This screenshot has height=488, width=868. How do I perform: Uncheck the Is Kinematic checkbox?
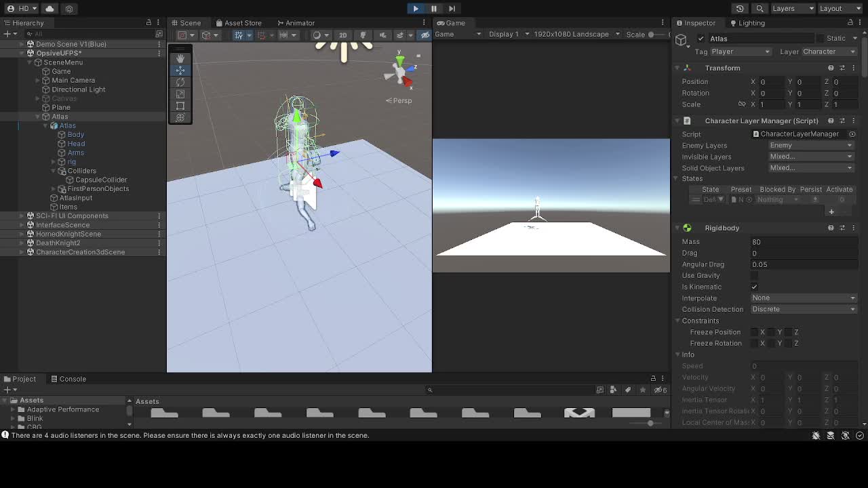[x=754, y=287]
